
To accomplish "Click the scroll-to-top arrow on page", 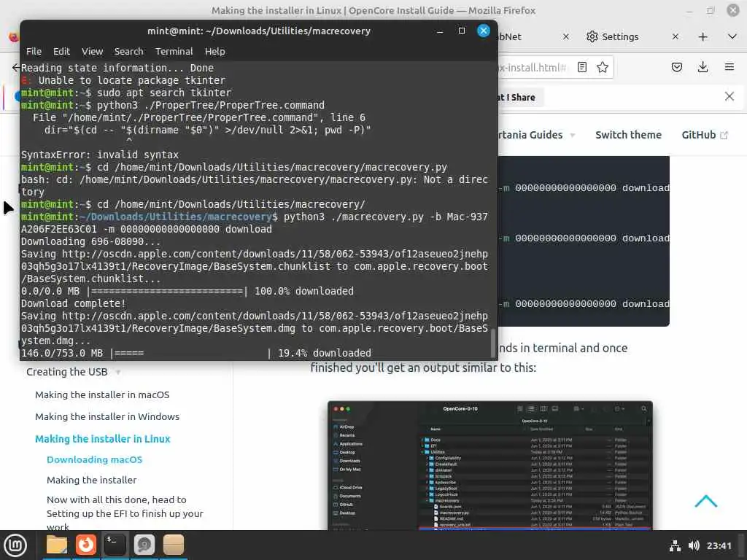I will [705, 501].
